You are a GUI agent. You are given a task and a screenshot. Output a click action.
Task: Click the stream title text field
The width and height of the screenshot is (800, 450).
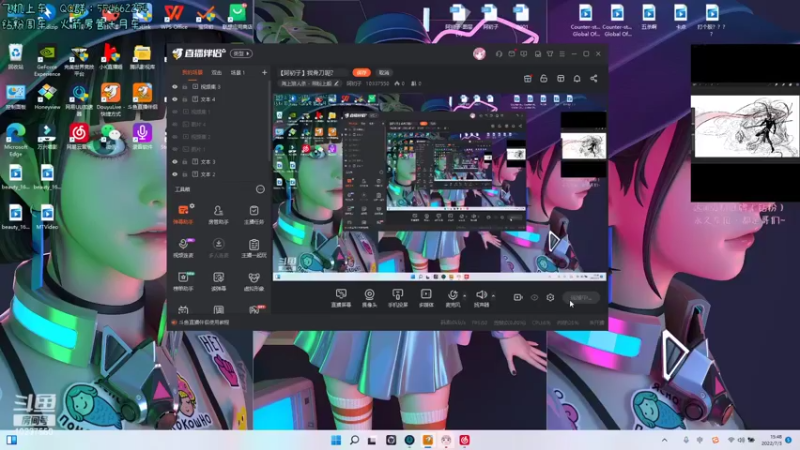click(x=312, y=72)
